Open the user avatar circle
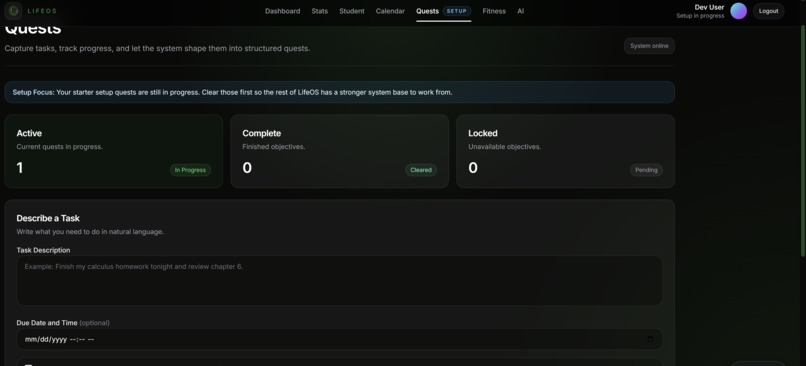The image size is (806, 366). (739, 11)
